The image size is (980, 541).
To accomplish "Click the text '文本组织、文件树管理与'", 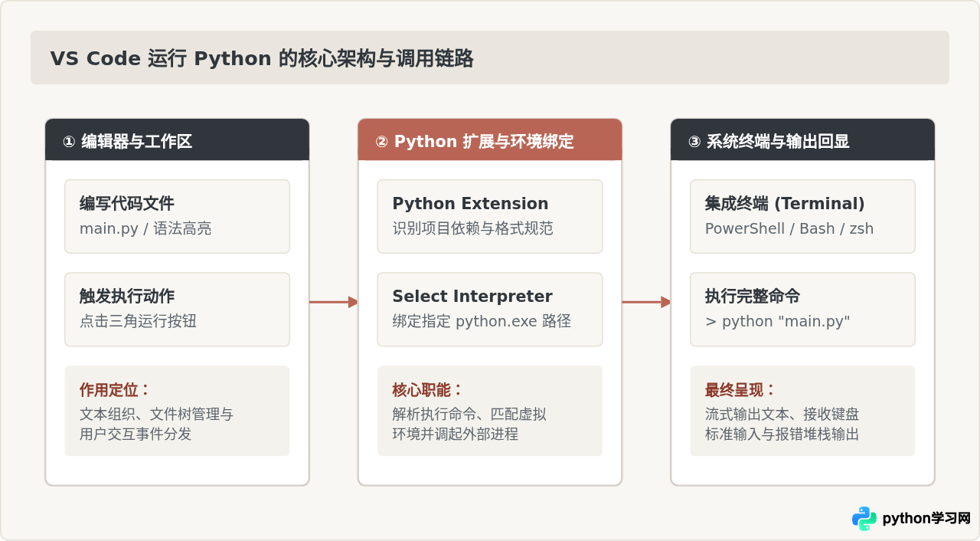I will click(x=156, y=415).
